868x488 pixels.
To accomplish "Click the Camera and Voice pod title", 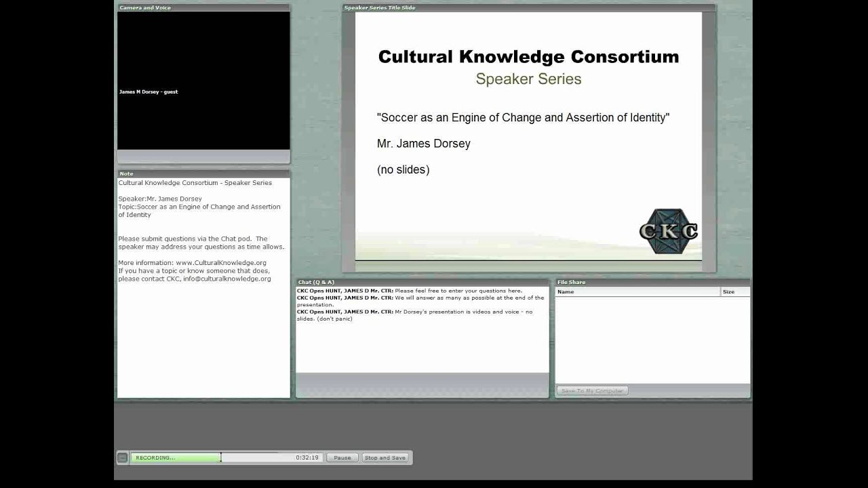I will (145, 7).
